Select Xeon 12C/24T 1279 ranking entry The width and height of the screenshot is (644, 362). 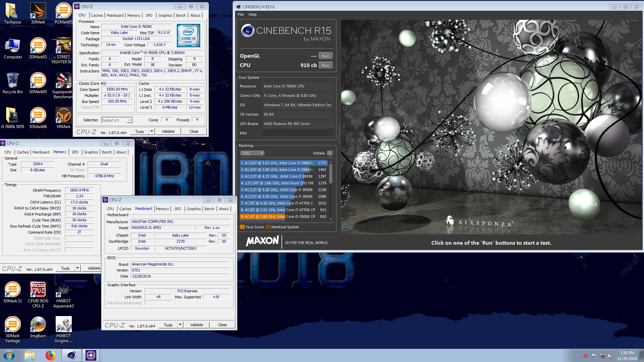tap(283, 183)
